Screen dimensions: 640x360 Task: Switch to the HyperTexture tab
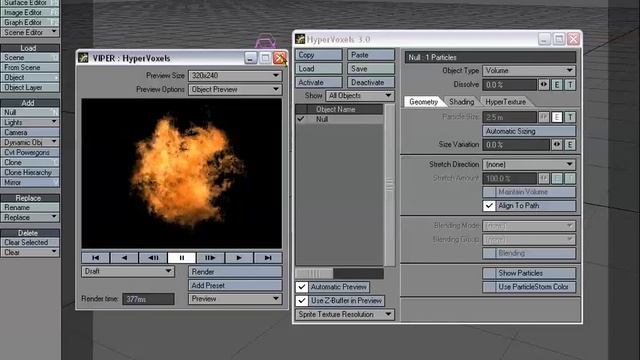[505, 102]
